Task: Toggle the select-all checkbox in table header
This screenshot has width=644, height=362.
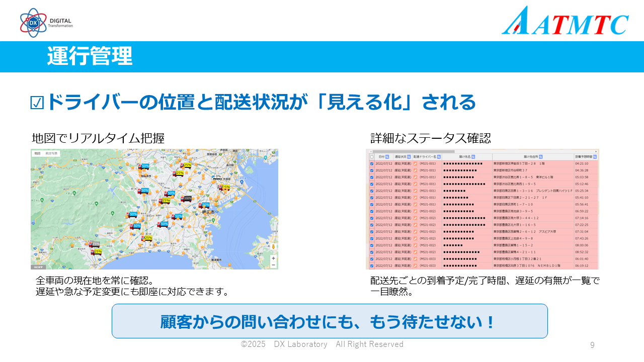Action: point(372,157)
